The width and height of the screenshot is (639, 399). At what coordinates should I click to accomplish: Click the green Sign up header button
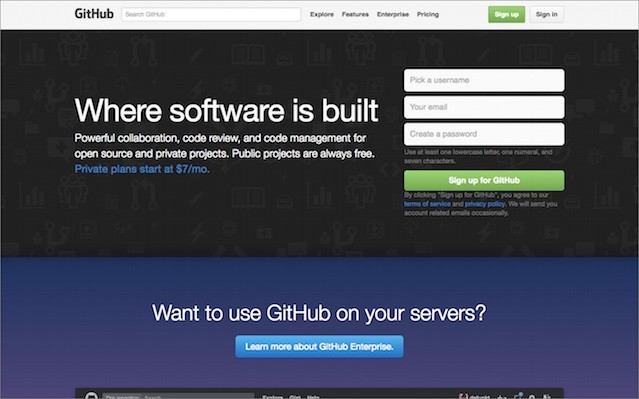507,14
